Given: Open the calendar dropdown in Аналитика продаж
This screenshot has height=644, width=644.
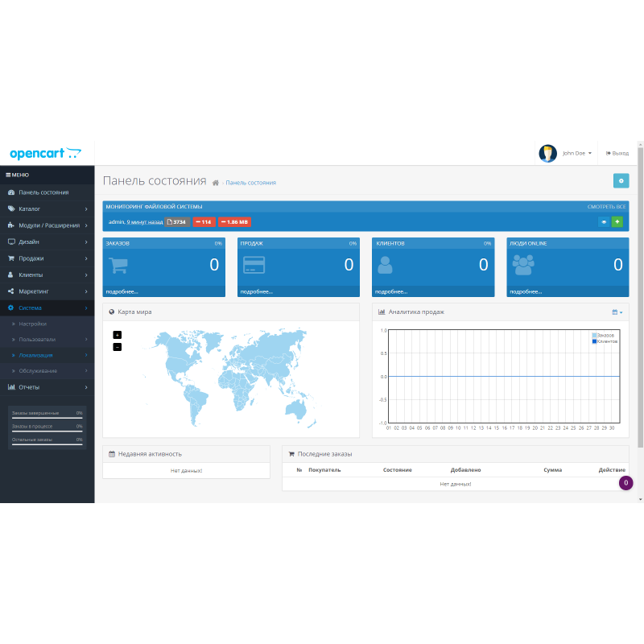Looking at the screenshot, I should click(x=614, y=312).
